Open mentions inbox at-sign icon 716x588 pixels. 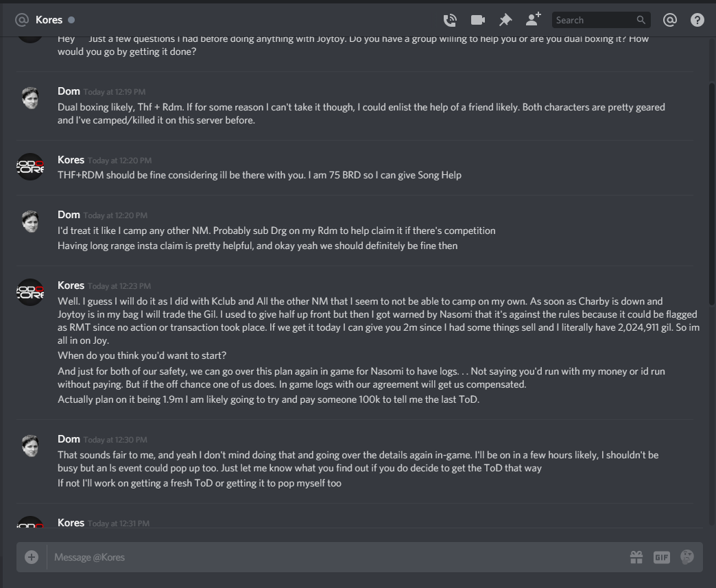point(669,20)
